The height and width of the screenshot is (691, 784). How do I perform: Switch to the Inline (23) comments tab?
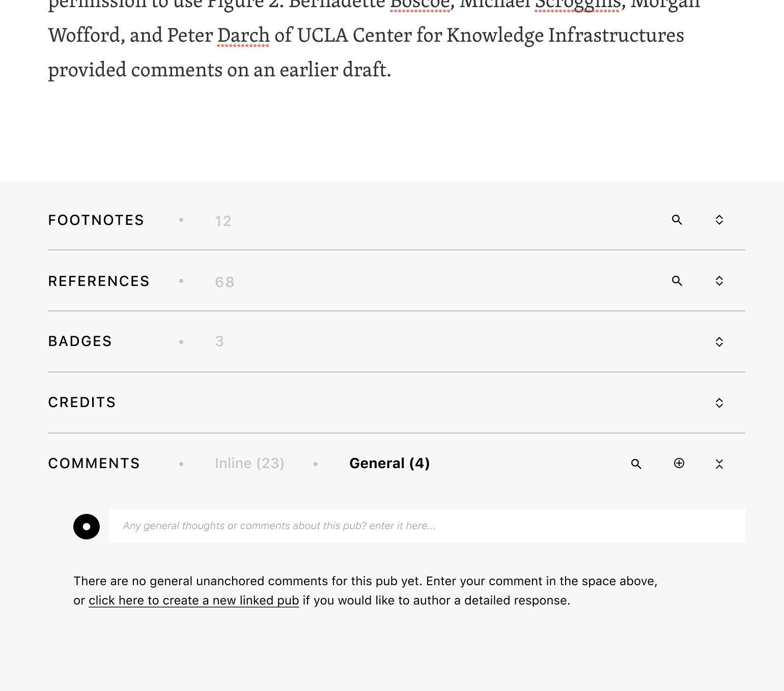click(249, 463)
